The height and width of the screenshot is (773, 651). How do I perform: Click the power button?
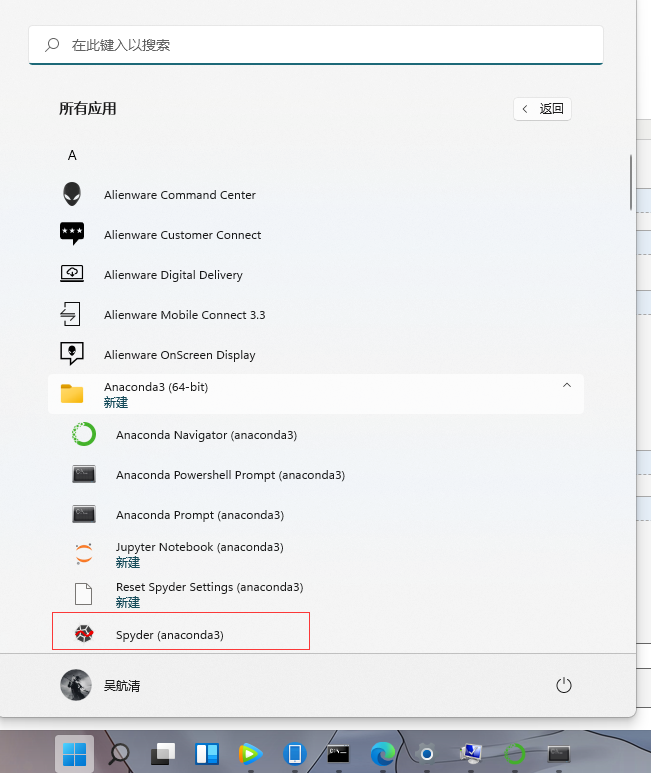(563, 685)
